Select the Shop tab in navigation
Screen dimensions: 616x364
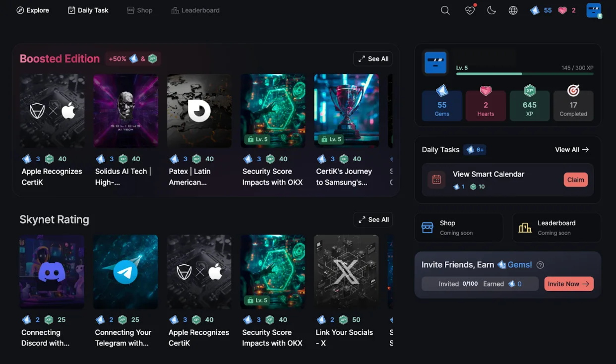(140, 10)
